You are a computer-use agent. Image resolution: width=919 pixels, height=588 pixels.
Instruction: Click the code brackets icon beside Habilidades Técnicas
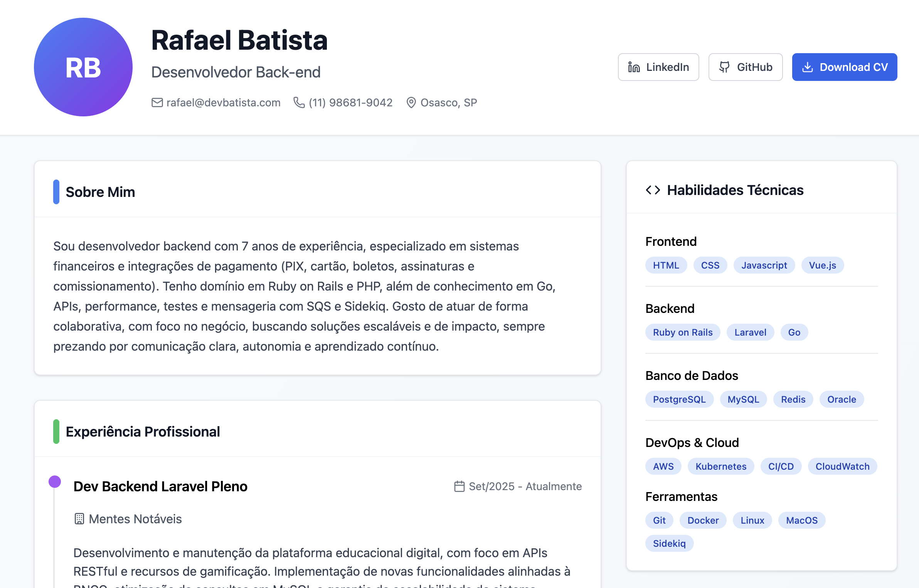pyautogui.click(x=653, y=190)
